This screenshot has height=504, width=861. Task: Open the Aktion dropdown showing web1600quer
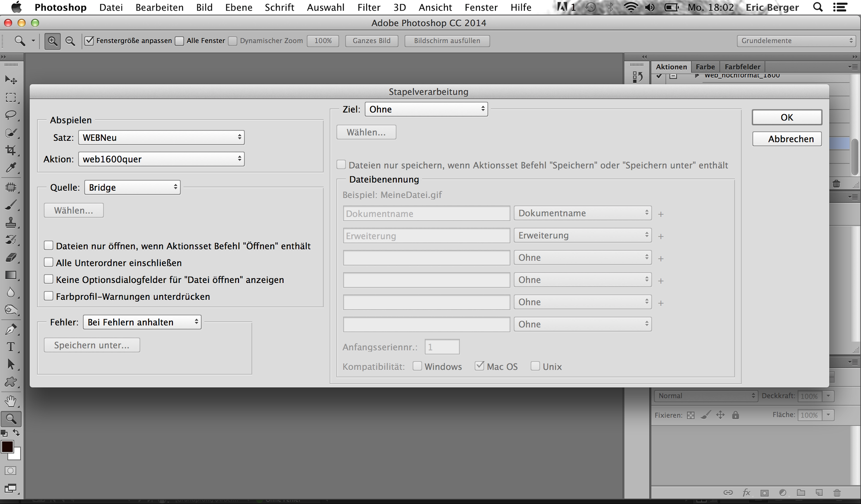click(162, 159)
